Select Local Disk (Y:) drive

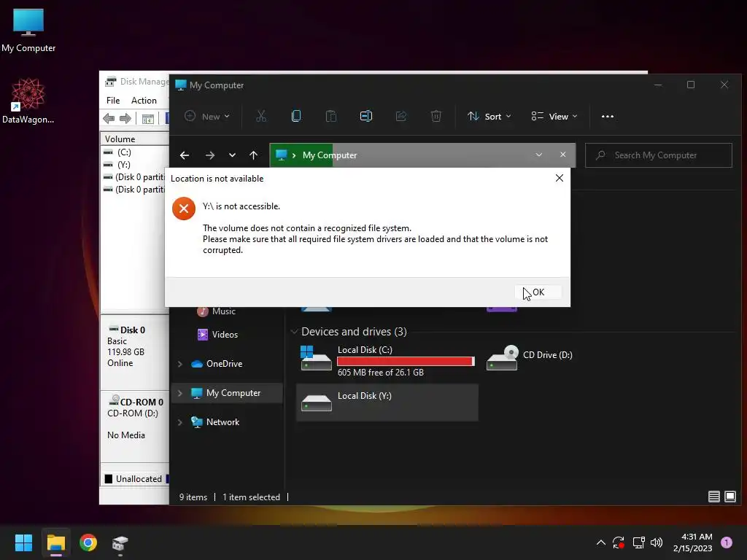pos(387,402)
